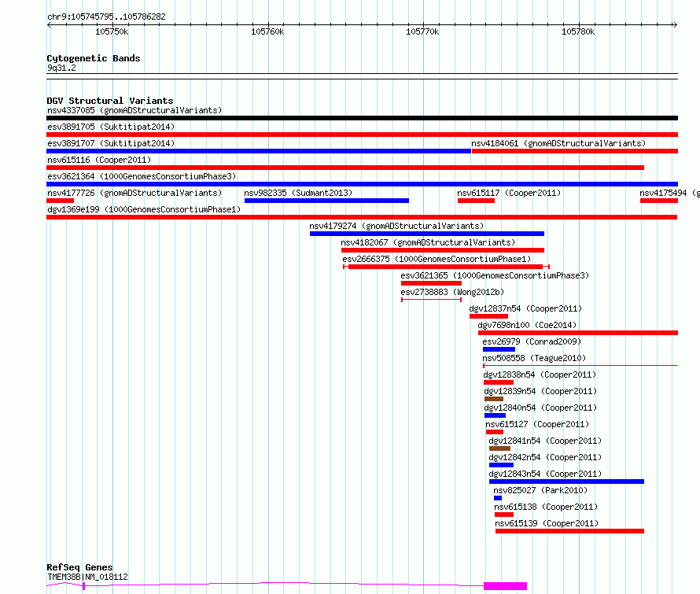The image size is (700, 594).
Task: Open variant nsv4337085 gnomAD label
Action: pos(134,110)
